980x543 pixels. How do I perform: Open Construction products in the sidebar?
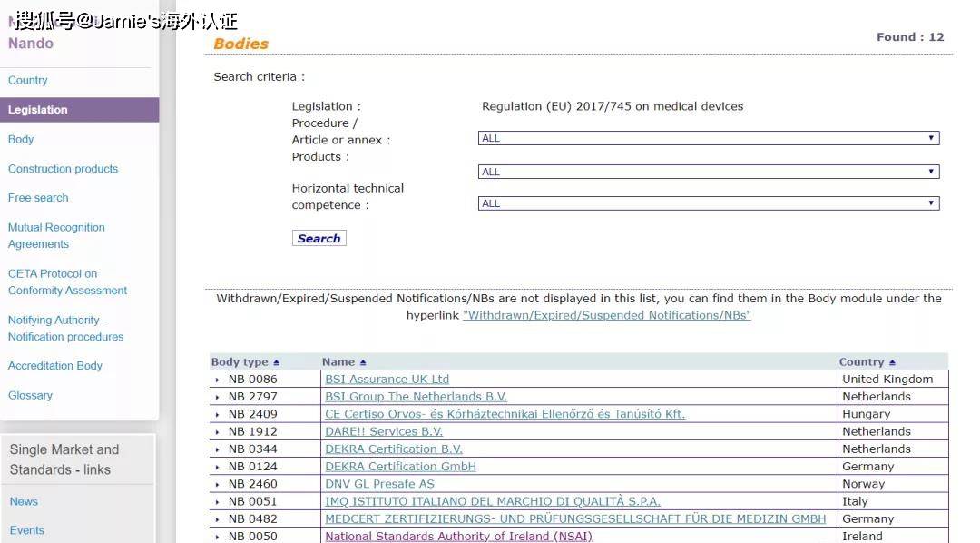[64, 168]
